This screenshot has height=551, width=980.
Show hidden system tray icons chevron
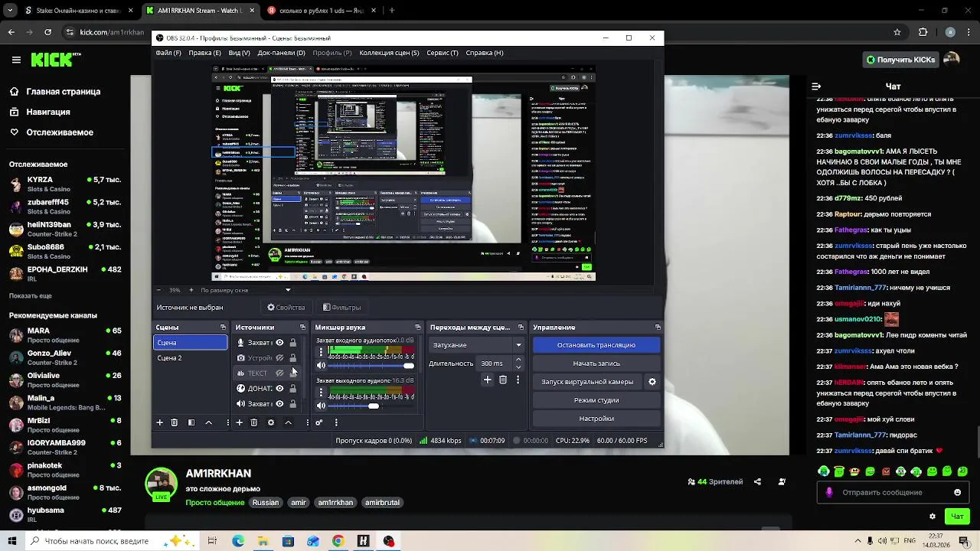857,541
